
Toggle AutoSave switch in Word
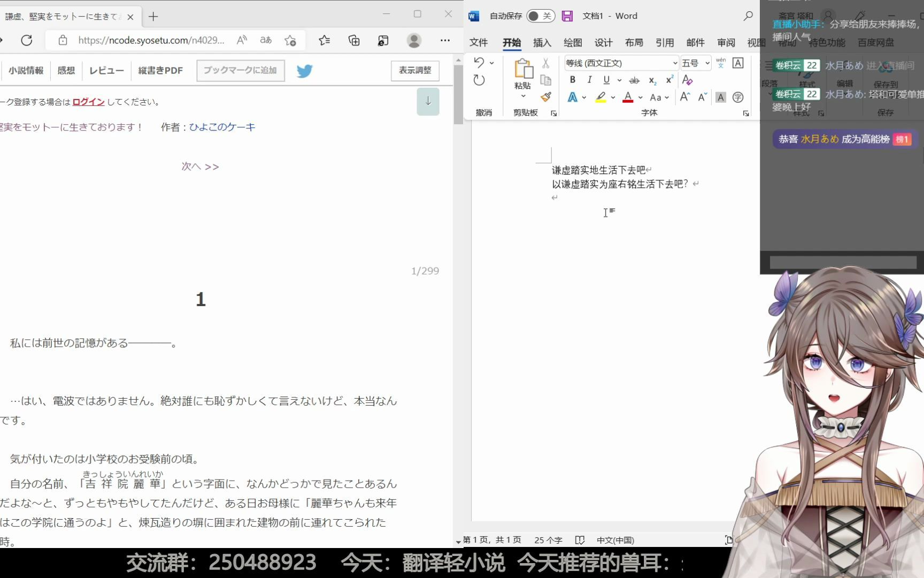[541, 16]
